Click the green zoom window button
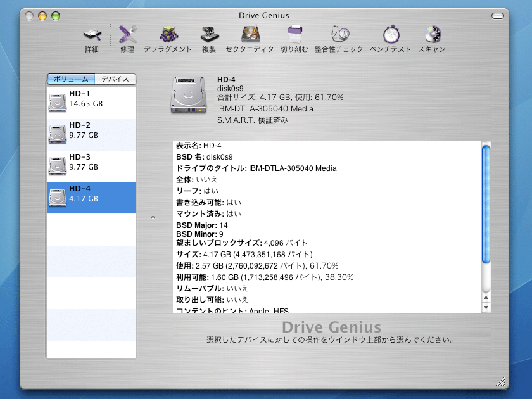Image resolution: width=532 pixels, height=399 pixels. point(56,16)
